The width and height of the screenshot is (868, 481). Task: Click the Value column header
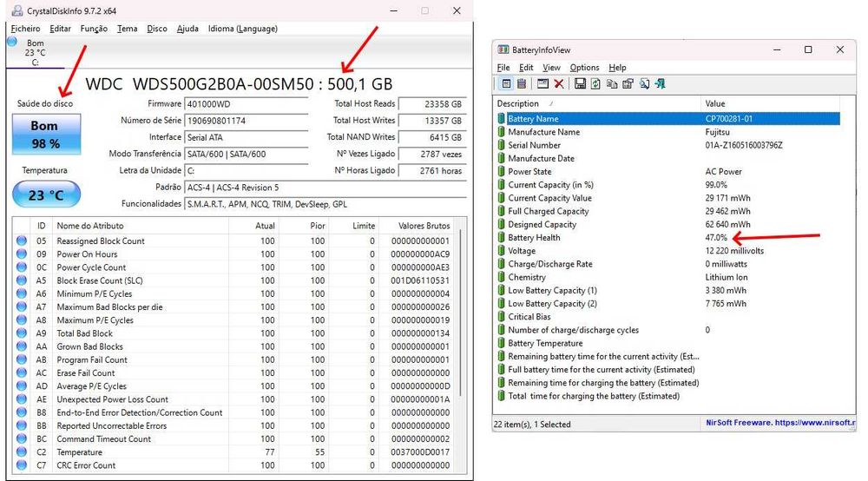[715, 103]
